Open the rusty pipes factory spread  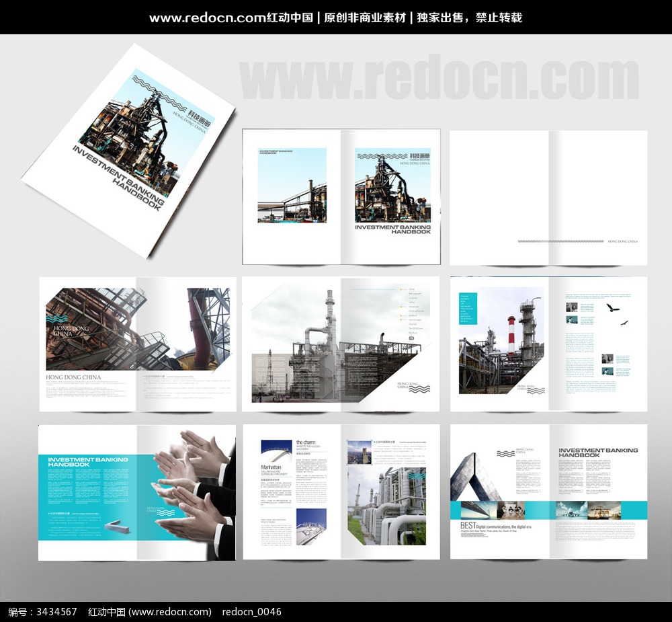point(138,344)
